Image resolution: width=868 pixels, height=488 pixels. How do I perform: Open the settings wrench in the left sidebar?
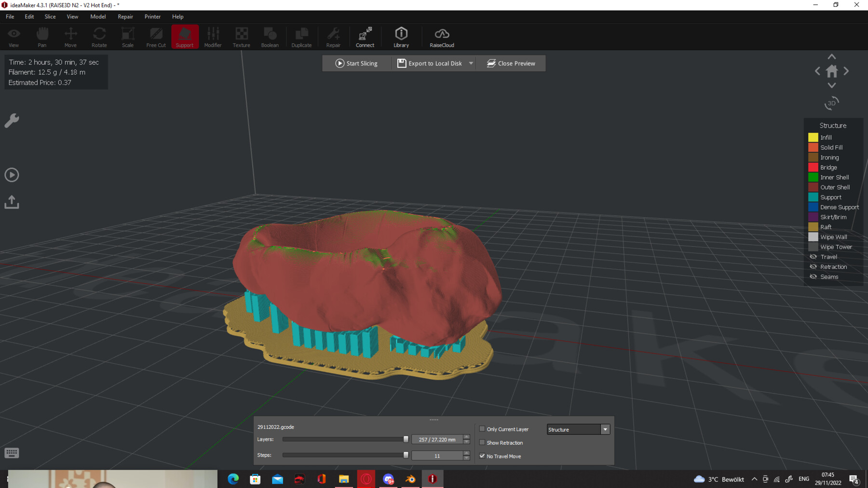coord(11,120)
